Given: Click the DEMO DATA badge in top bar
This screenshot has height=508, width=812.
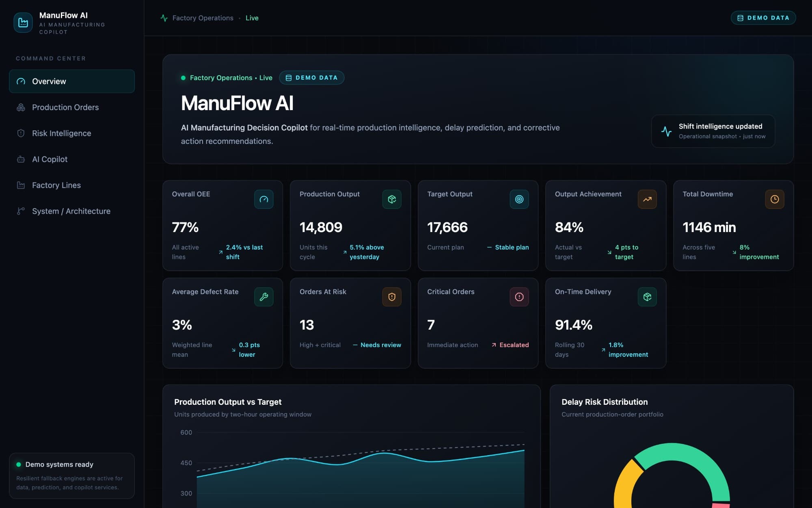Looking at the screenshot, I should (763, 18).
